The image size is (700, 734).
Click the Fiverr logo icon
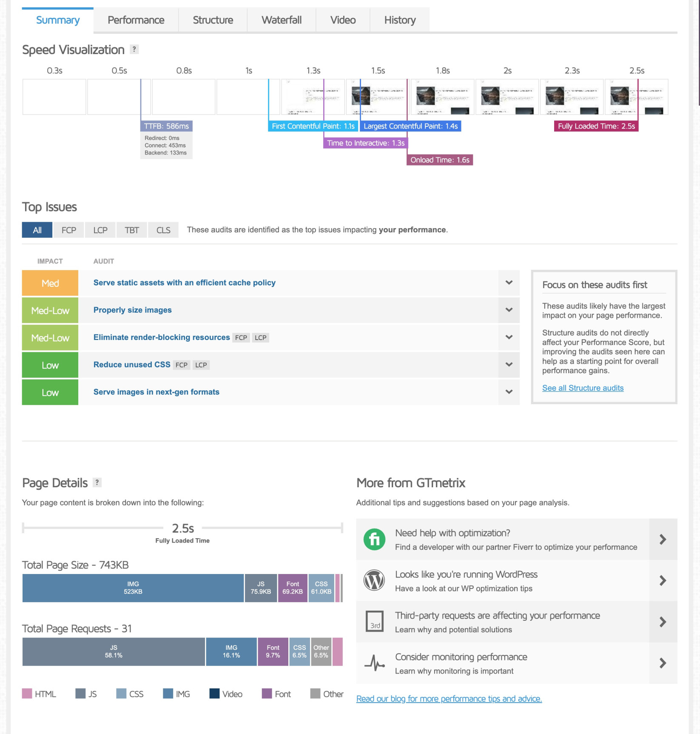coord(374,539)
